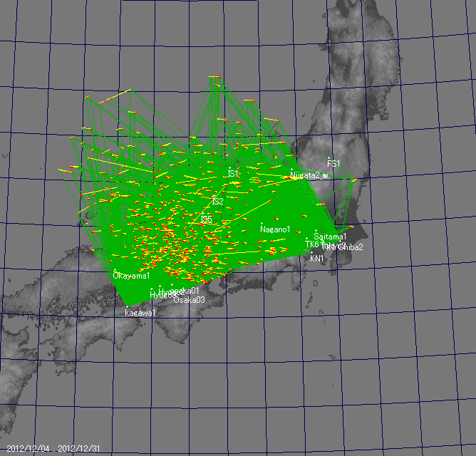
Task: Click the station marker above Nagano1
Action: click(262, 224)
